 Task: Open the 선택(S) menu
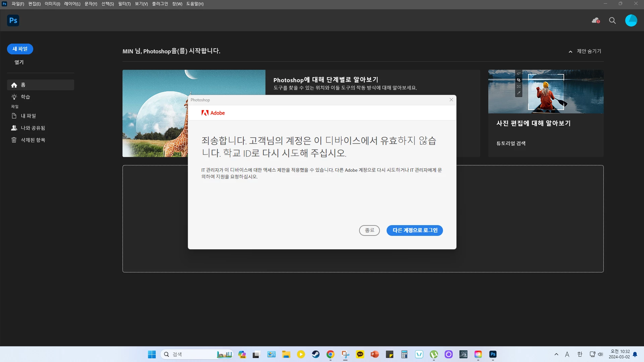(x=108, y=4)
